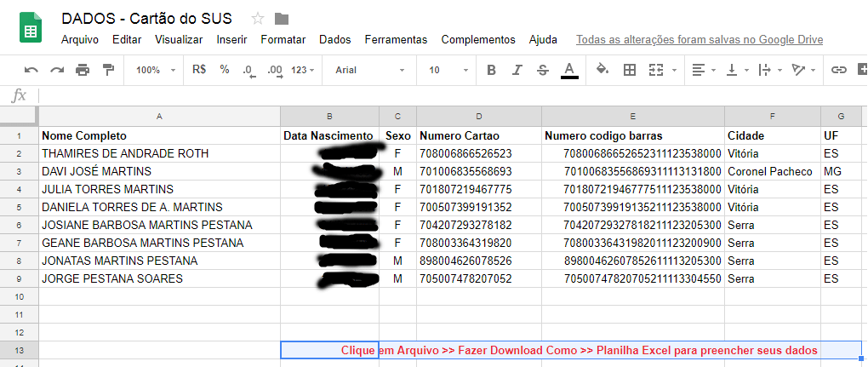Toggle italic formatting

tap(517, 70)
